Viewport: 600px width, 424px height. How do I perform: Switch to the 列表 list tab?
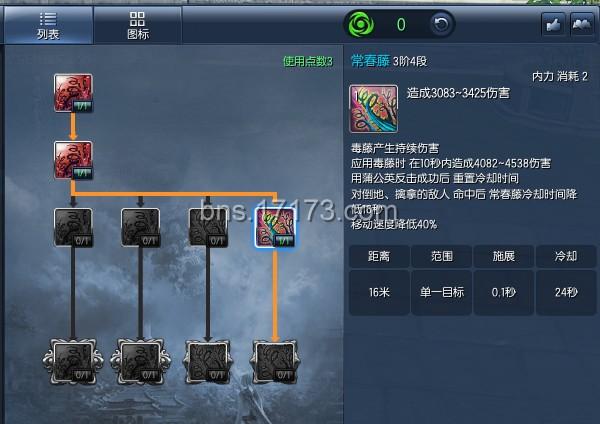pos(48,26)
